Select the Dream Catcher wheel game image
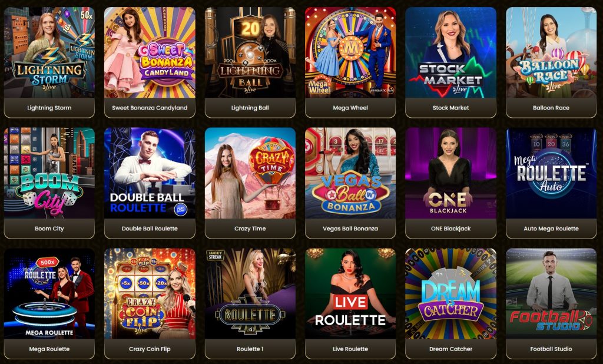The width and height of the screenshot is (603, 364). tap(450, 293)
